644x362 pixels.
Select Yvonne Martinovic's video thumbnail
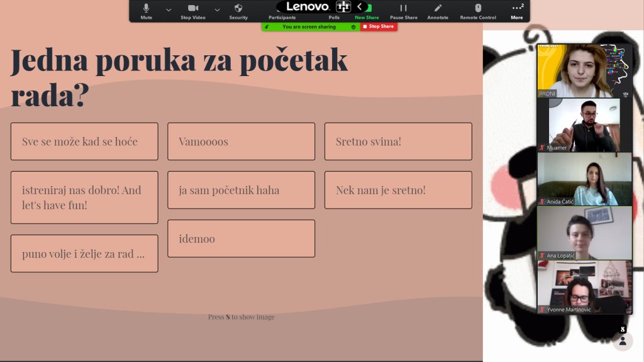tap(584, 287)
